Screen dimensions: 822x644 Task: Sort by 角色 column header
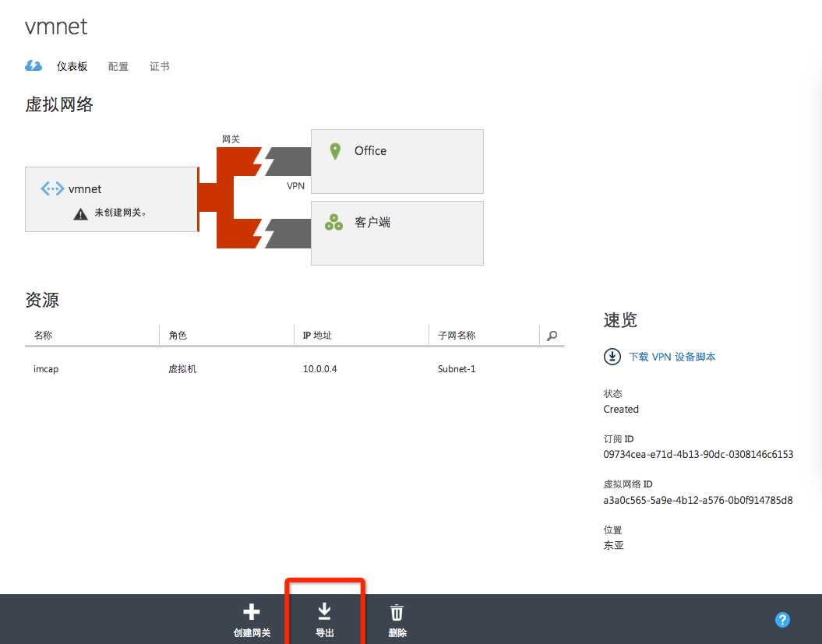(178, 336)
